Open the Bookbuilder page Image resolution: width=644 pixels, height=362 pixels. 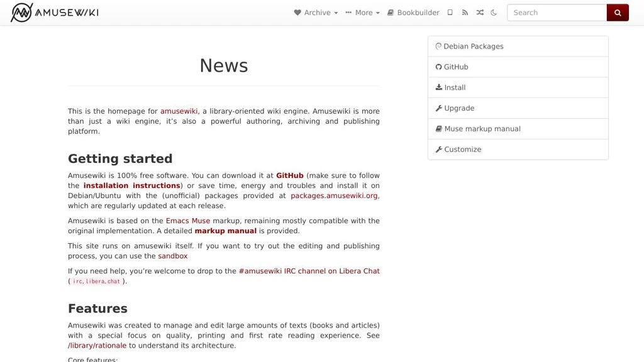pos(413,13)
